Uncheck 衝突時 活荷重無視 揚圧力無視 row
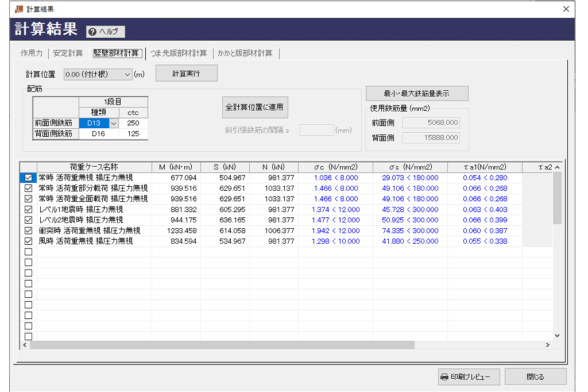Screen dimensions: 588x392 coord(28,230)
